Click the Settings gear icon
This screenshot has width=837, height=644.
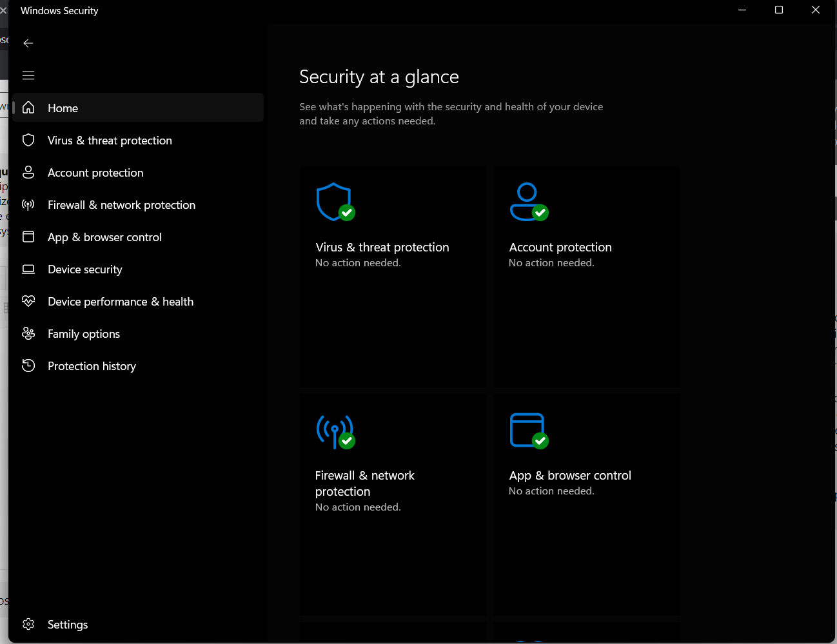pyautogui.click(x=28, y=624)
